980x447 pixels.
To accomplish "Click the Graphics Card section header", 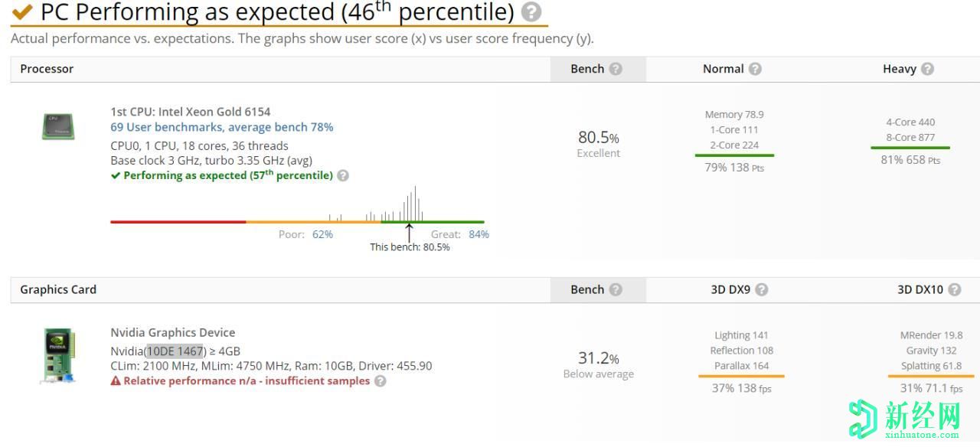I will (x=58, y=289).
